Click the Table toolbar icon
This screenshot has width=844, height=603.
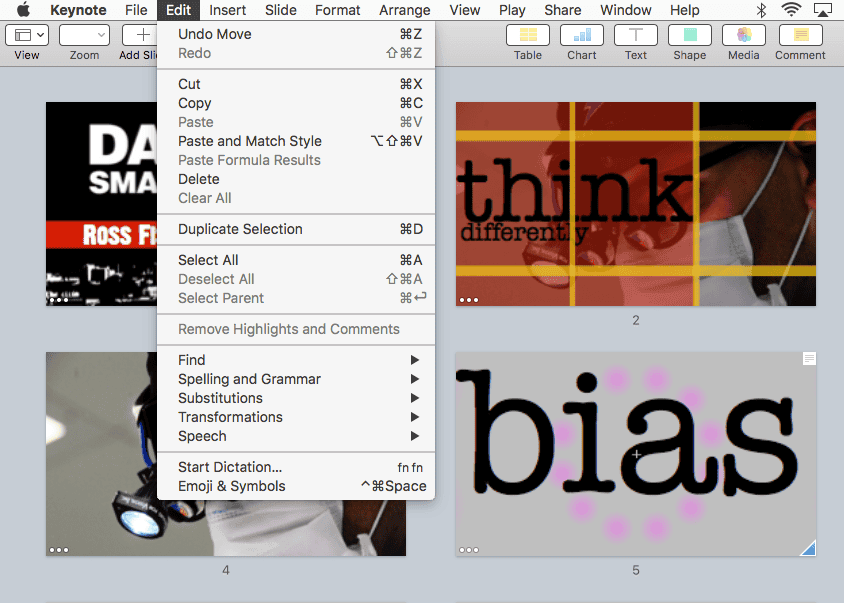pos(527,35)
